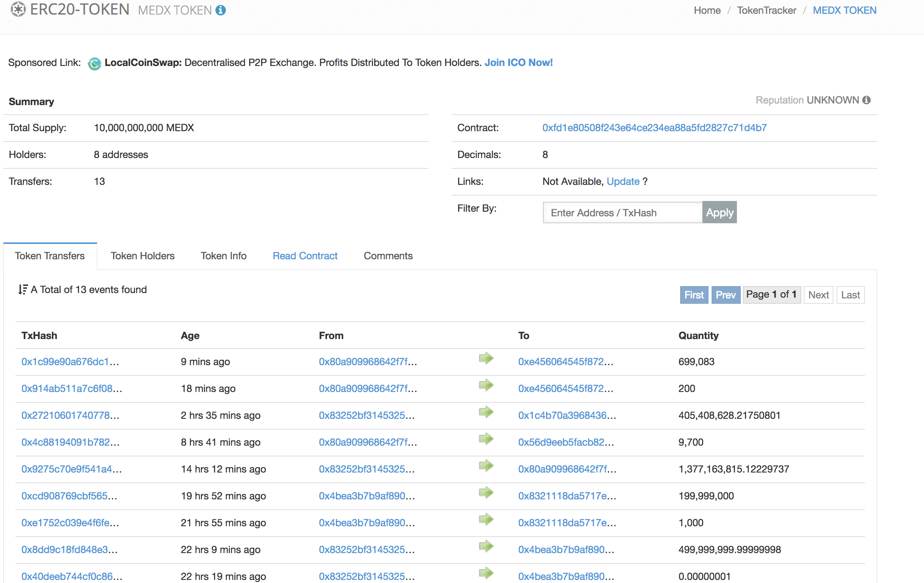Click the quantity 1,377,163,815.12229737

pyautogui.click(x=734, y=469)
